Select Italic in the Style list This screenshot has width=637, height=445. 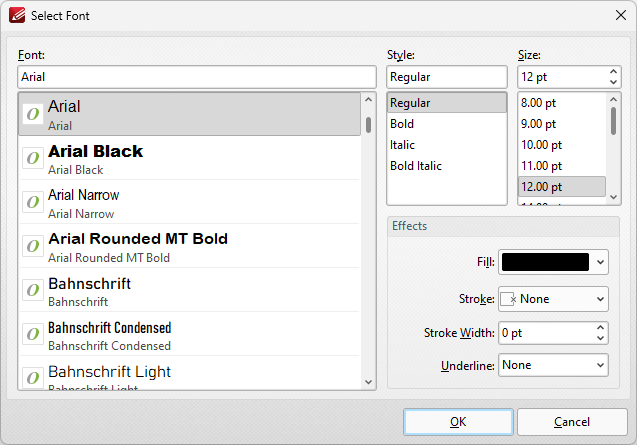coord(447,145)
